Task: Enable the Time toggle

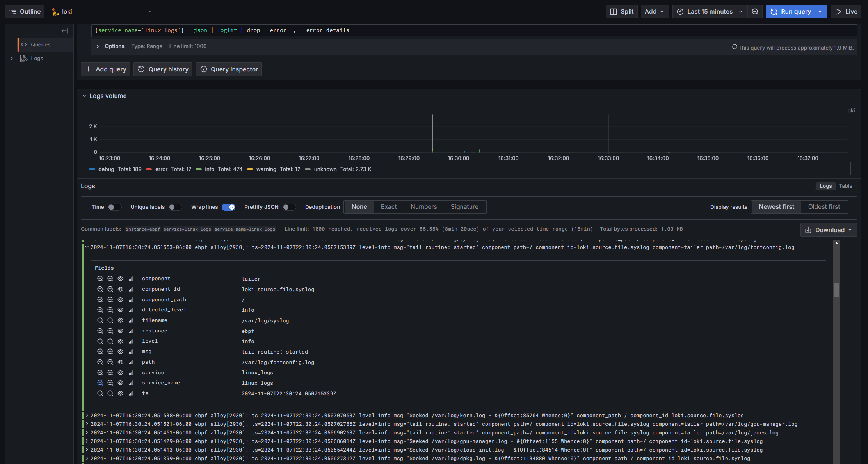Action: coord(114,207)
